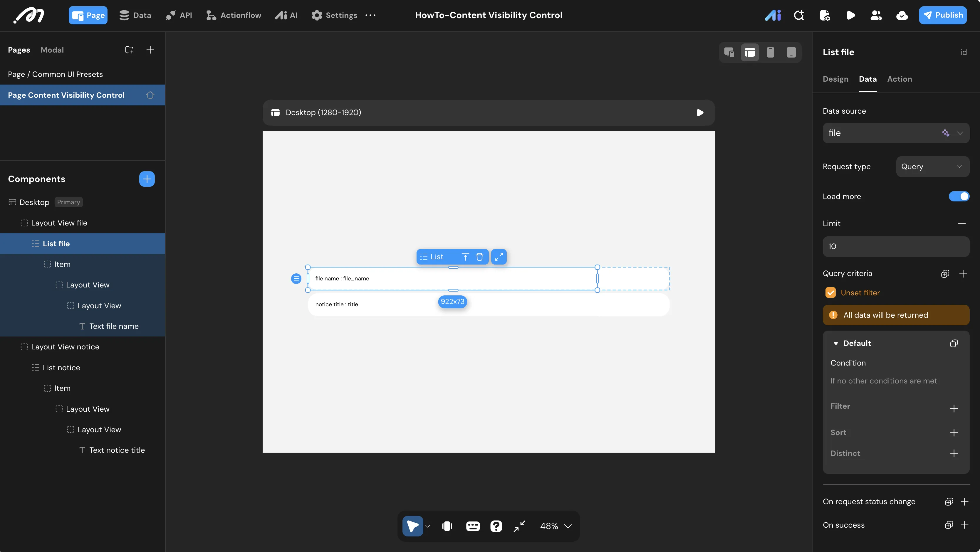Add On success action with plus
Screen dimensions: 980x552
pyautogui.click(x=964, y=525)
